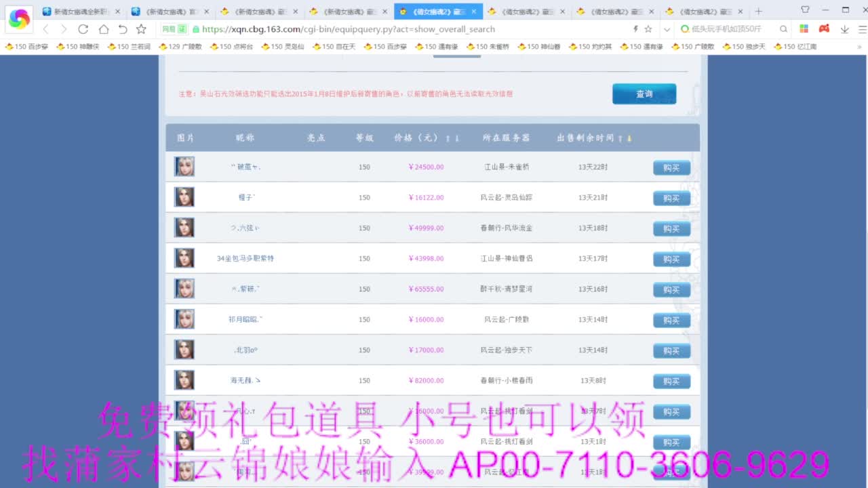868x488 pixels.
Task: Click the bookmark star inside the address bar
Action: [648, 29]
